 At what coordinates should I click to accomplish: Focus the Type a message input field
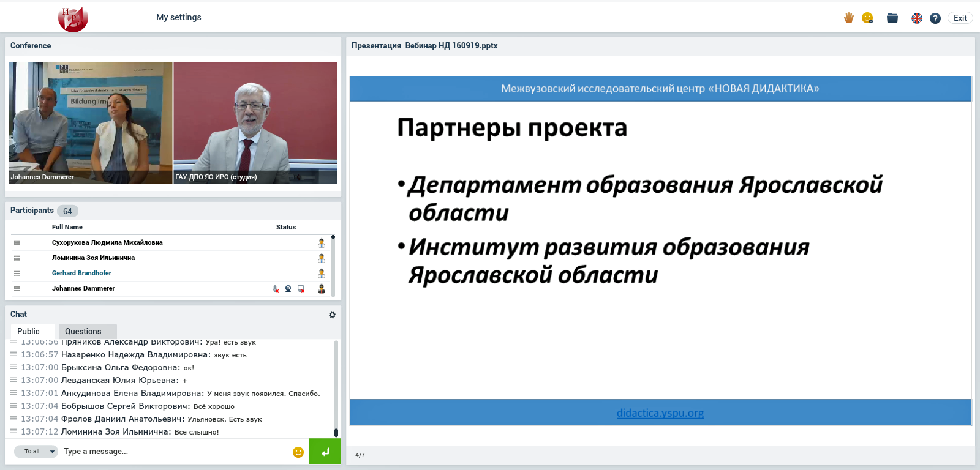pyautogui.click(x=175, y=452)
